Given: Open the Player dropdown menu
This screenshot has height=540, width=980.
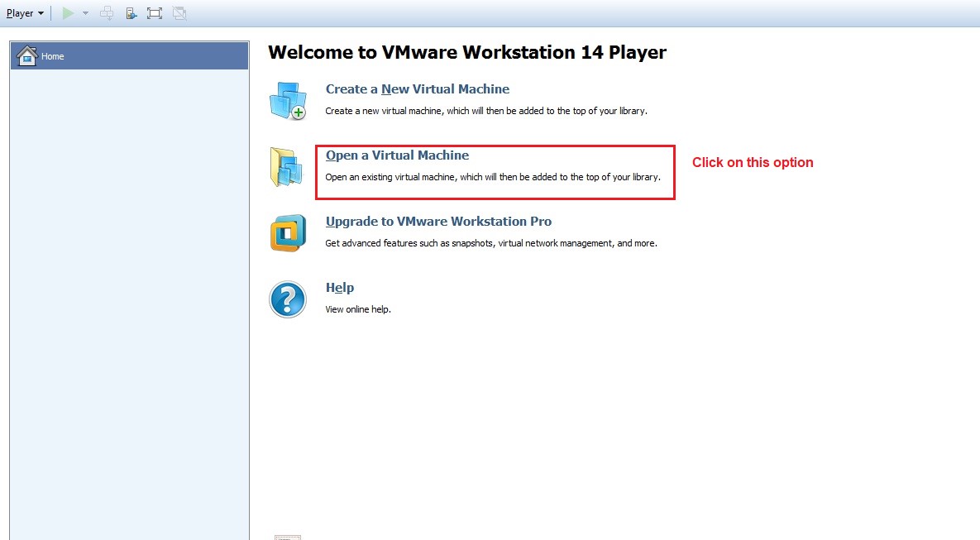Looking at the screenshot, I should pyautogui.click(x=25, y=13).
